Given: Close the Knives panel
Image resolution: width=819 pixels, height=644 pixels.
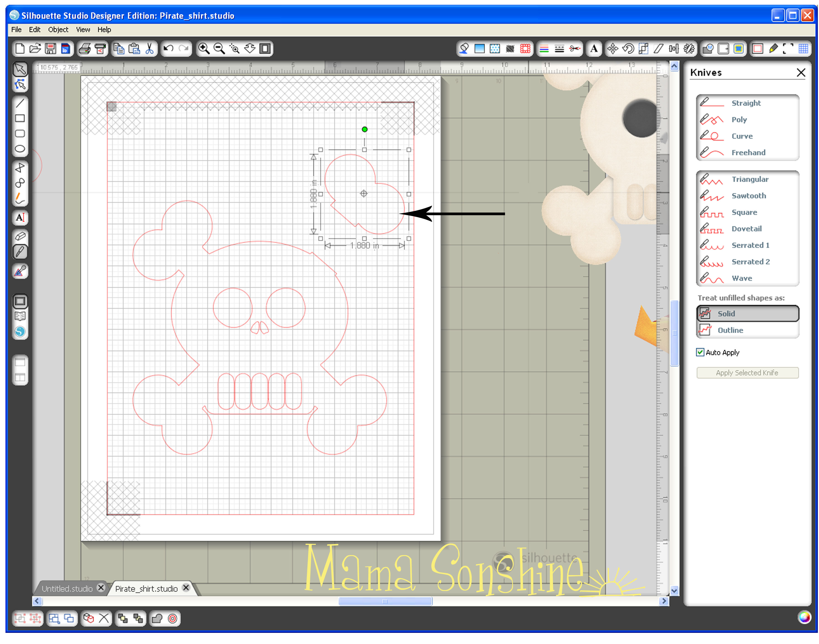Looking at the screenshot, I should (x=801, y=72).
